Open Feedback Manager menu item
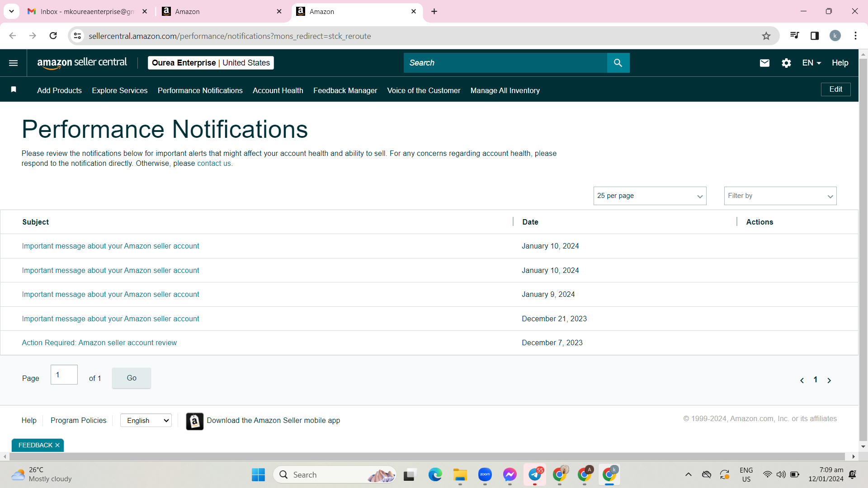The height and width of the screenshot is (488, 868). click(345, 90)
